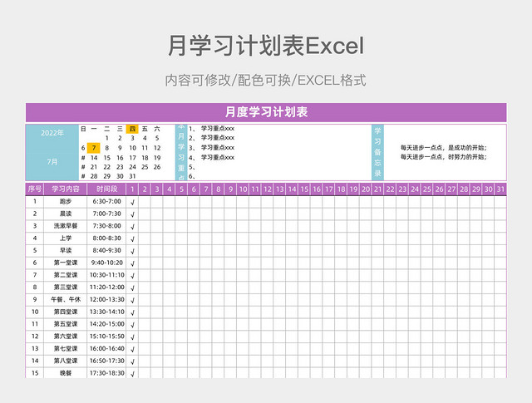
Task: Select the 晨读 study content cell
Action: coord(66,214)
